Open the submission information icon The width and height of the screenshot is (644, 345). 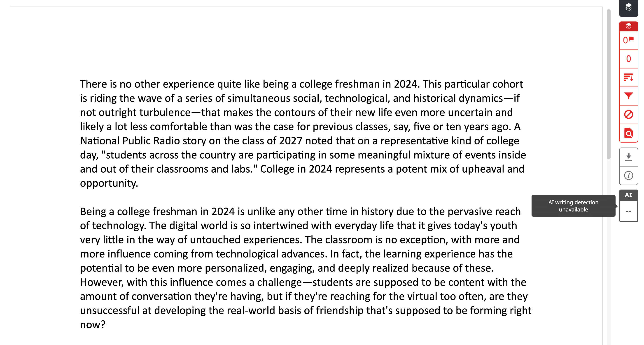[628, 175]
